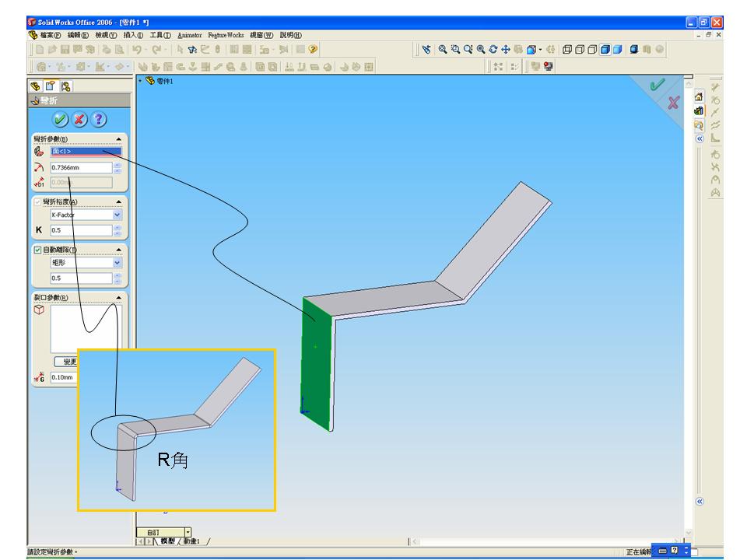Select the 模型 tab at the bottom

167,541
